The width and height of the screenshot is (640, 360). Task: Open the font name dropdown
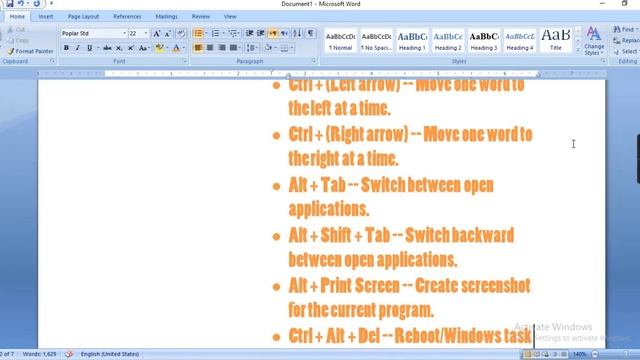coord(124,33)
